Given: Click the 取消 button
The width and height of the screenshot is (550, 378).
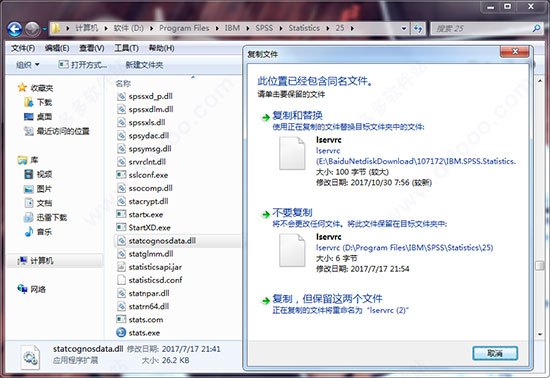Looking at the screenshot, I should pyautogui.click(x=495, y=353).
